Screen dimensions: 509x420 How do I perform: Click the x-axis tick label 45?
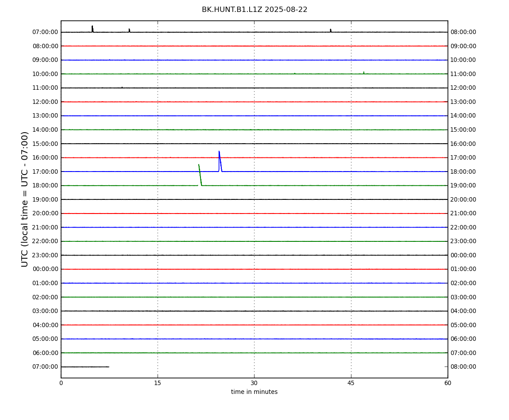pos(351,383)
